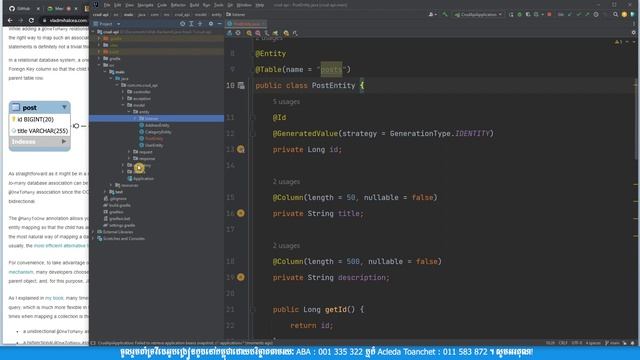The height and width of the screenshot is (360, 640).
Task: Click 'title VARCHAR(255)' row in post diagram
Action: point(40,131)
